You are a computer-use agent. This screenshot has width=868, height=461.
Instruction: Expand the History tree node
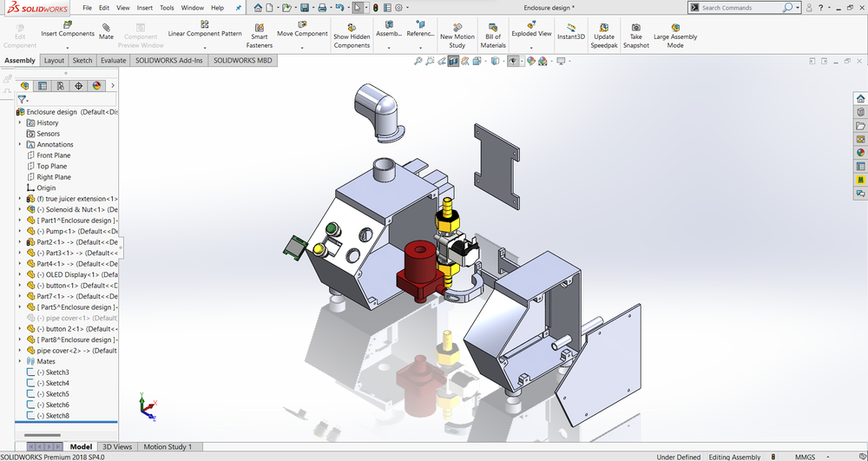(20, 122)
